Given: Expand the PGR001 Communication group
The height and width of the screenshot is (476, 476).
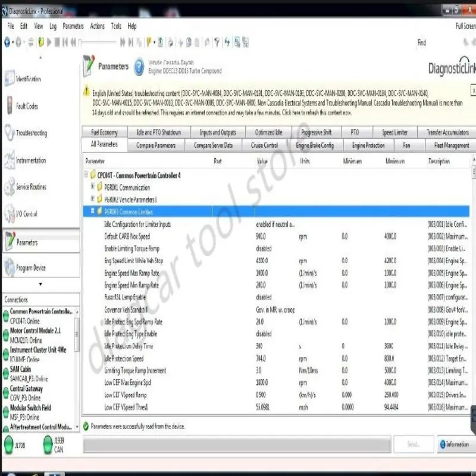Looking at the screenshot, I should [x=93, y=186].
